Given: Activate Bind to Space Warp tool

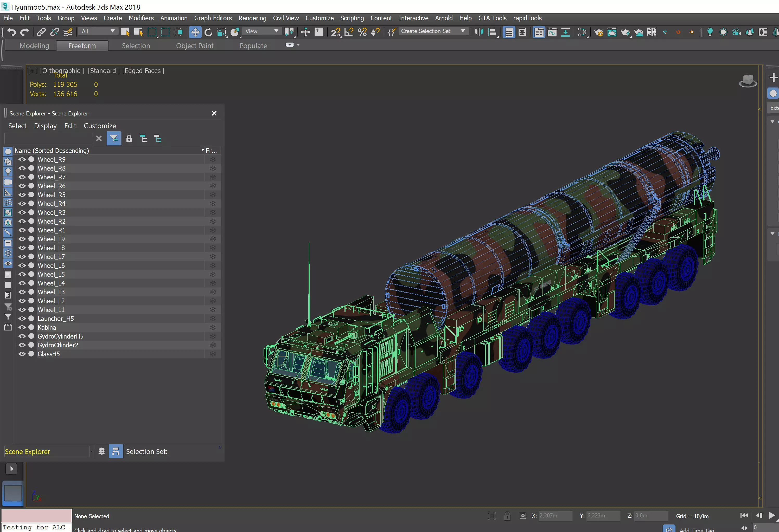Looking at the screenshot, I should [68, 32].
